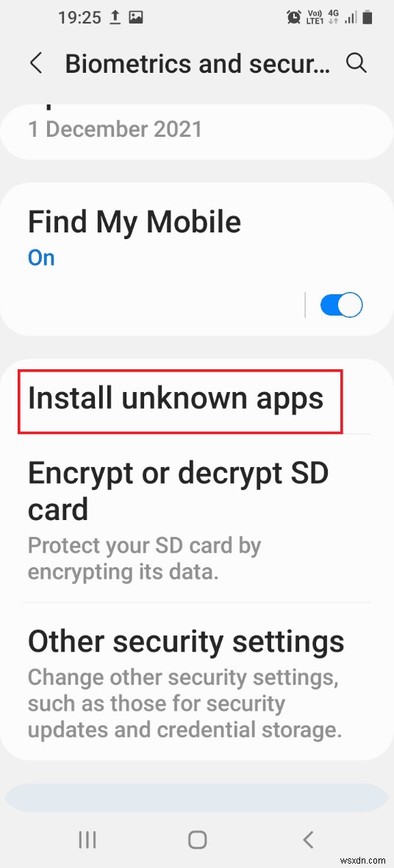The width and height of the screenshot is (394, 868).
Task: Tap the alarm clock status icon
Action: click(x=293, y=18)
